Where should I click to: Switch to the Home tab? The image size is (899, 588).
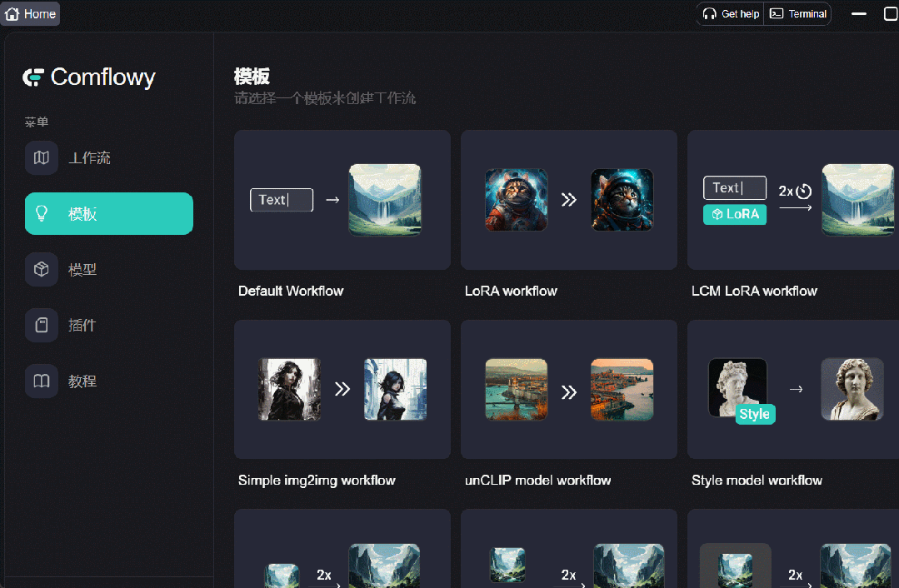tap(30, 13)
